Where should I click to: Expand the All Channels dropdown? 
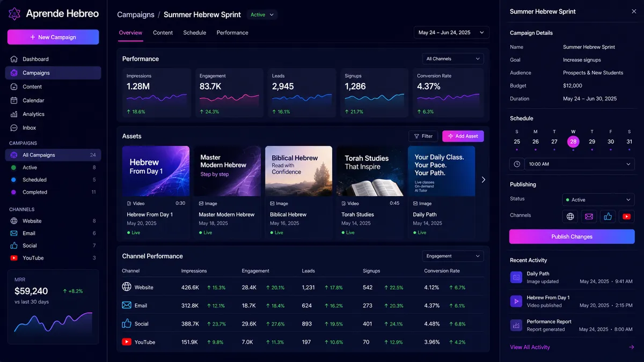click(453, 59)
